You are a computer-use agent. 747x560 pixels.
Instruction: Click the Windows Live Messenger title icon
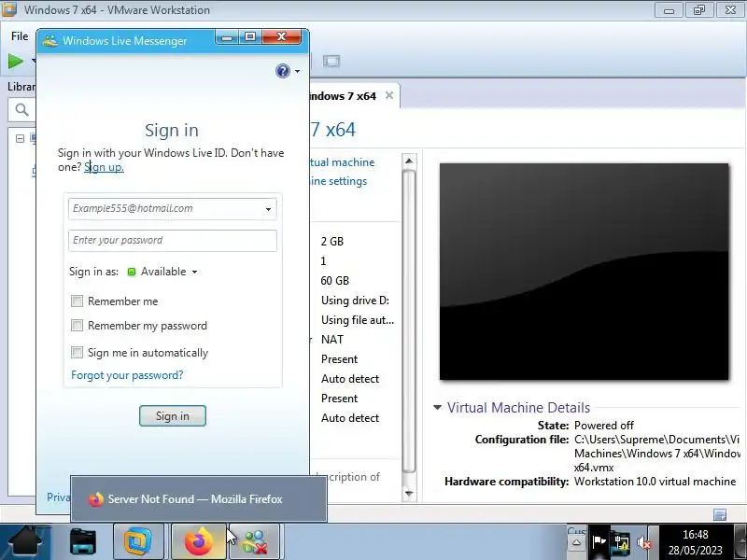[50, 41]
